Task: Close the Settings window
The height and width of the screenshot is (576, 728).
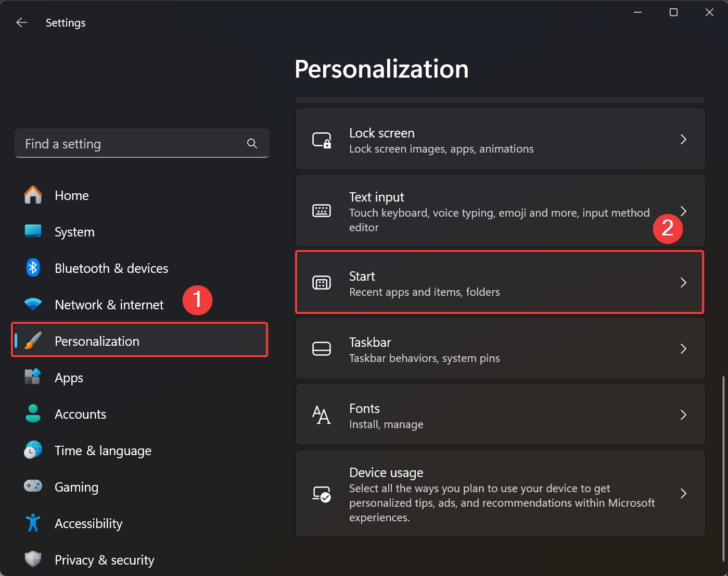Action: click(x=709, y=12)
